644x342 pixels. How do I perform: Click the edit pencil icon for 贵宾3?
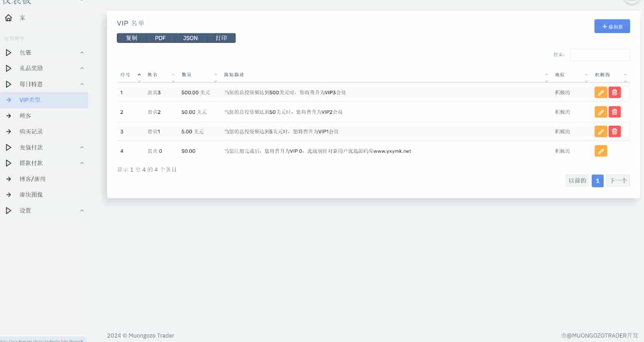coord(601,92)
